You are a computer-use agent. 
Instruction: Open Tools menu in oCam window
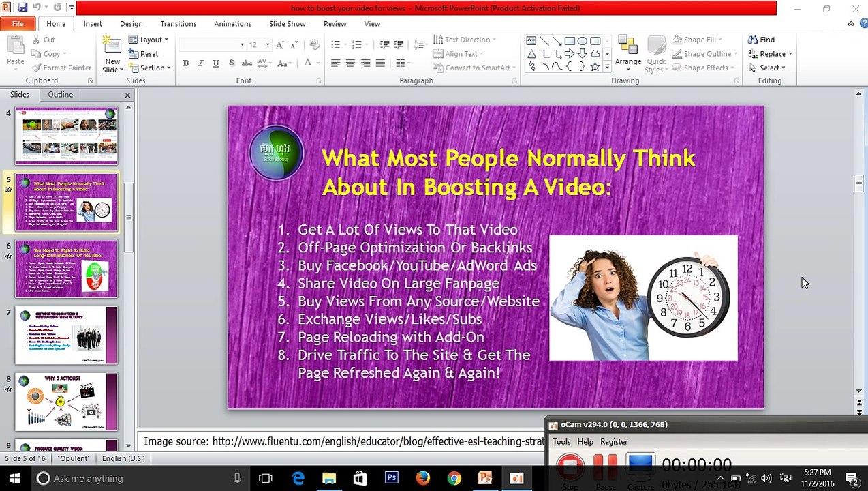pyautogui.click(x=561, y=442)
